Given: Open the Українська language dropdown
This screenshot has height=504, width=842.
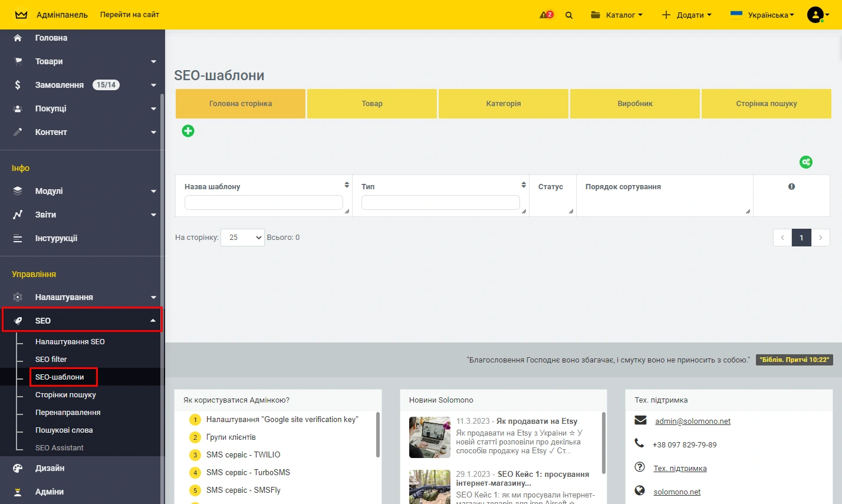Looking at the screenshot, I should (x=762, y=15).
